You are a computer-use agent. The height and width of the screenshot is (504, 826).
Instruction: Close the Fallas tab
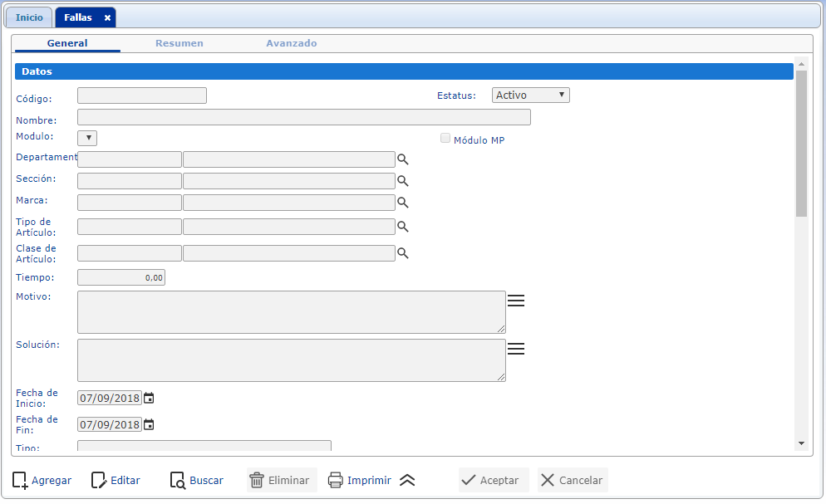[107, 17]
